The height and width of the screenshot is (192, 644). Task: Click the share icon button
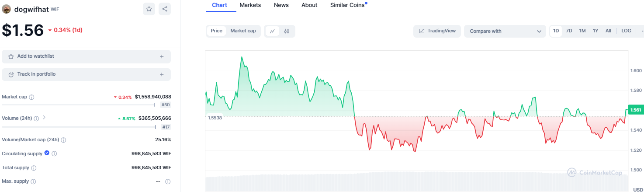tap(165, 9)
